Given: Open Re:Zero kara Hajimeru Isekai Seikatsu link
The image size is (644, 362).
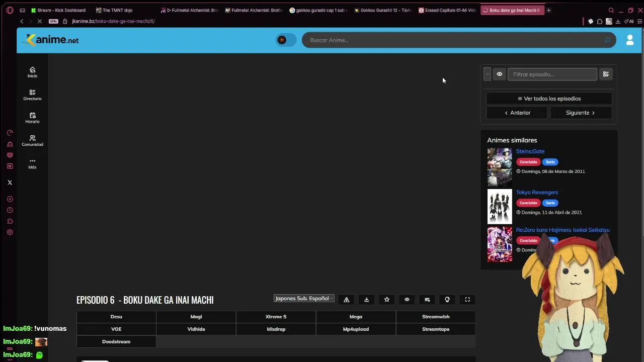Looking at the screenshot, I should tap(562, 230).
